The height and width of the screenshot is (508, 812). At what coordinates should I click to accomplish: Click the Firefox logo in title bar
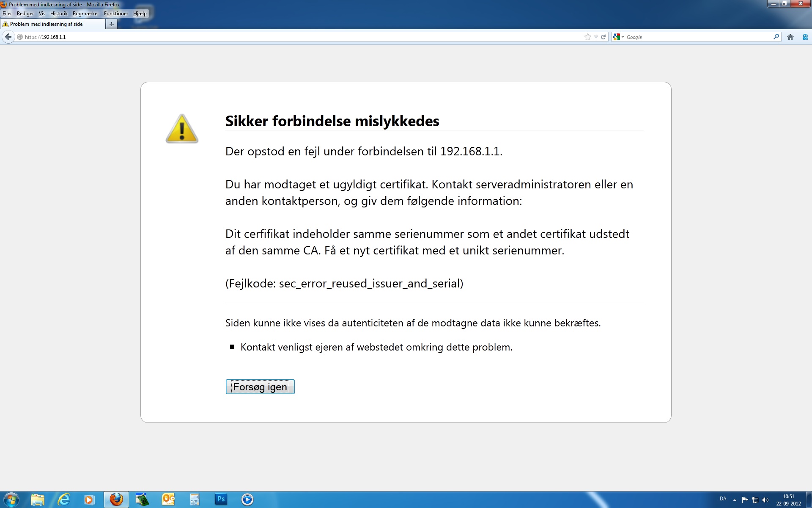[3, 5]
